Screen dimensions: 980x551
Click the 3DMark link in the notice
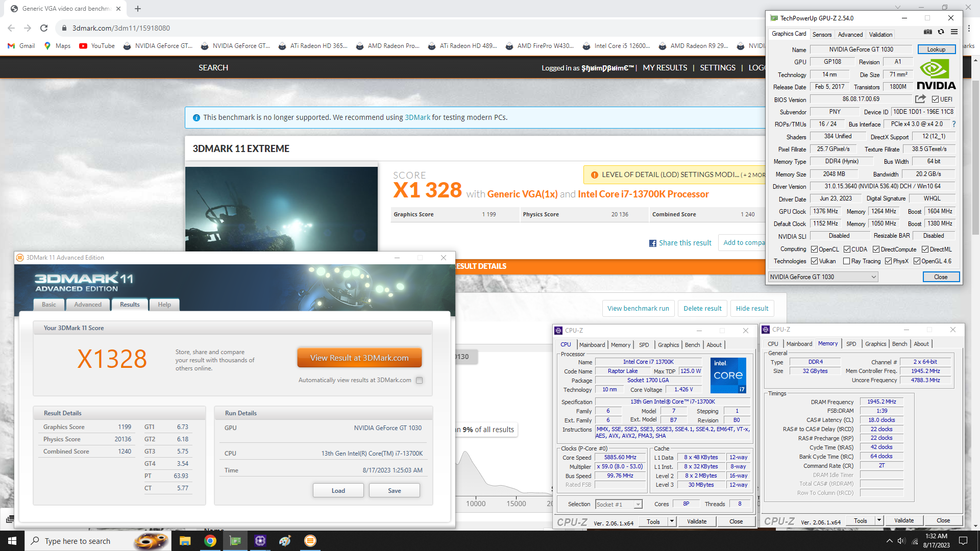tap(418, 117)
